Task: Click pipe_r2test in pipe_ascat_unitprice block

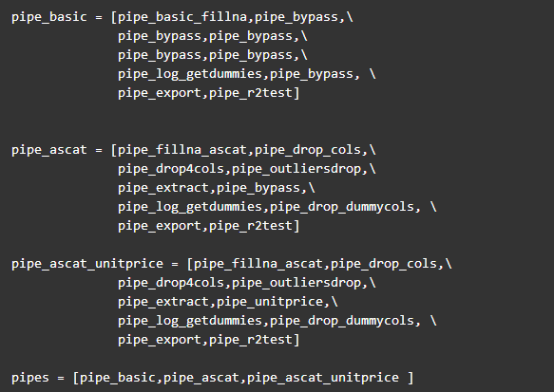Action: coord(251,340)
